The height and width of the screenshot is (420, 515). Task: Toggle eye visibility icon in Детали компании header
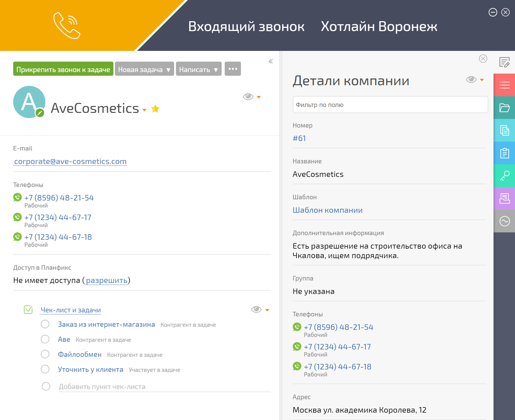[471, 80]
